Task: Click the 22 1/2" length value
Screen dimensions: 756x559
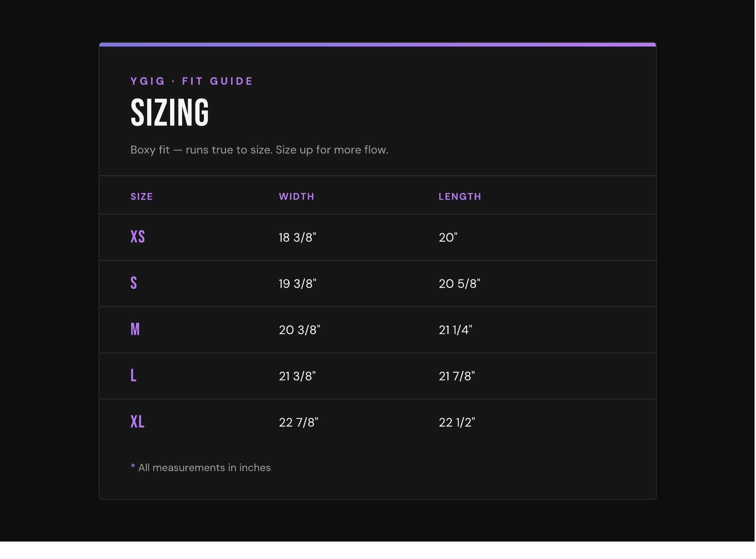Action: click(x=457, y=422)
